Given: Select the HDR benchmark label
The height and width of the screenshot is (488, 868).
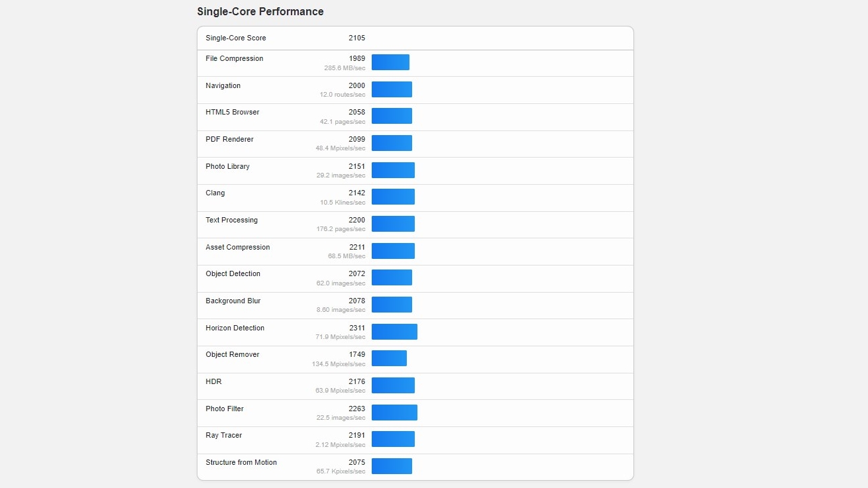Looking at the screenshot, I should click(x=213, y=382).
